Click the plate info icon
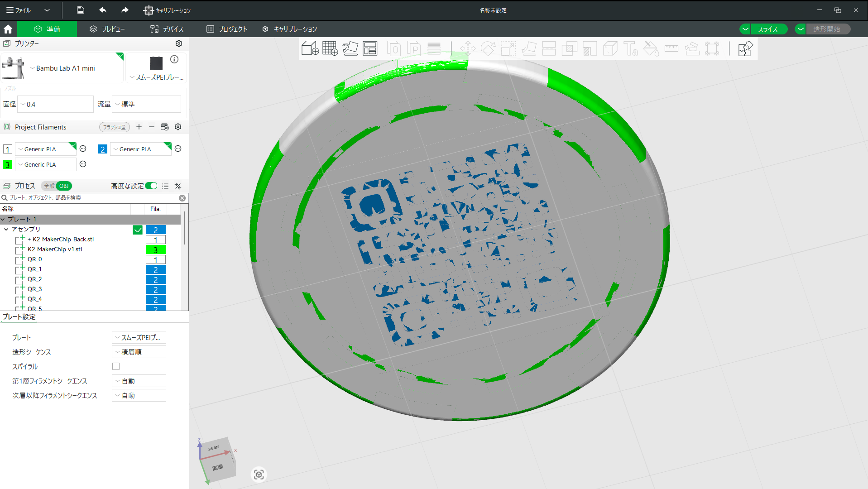868x489 pixels. pyautogui.click(x=174, y=59)
